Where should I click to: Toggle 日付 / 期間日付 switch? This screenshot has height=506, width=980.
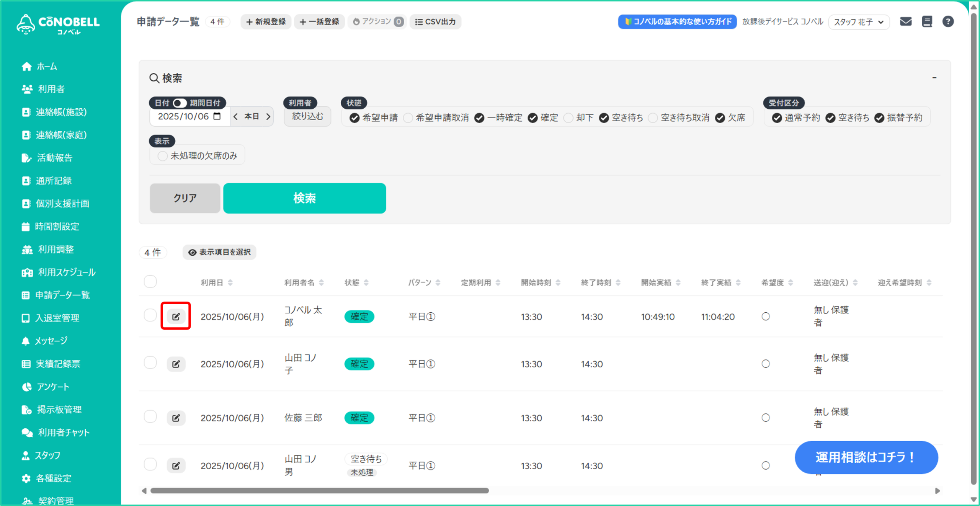179,103
